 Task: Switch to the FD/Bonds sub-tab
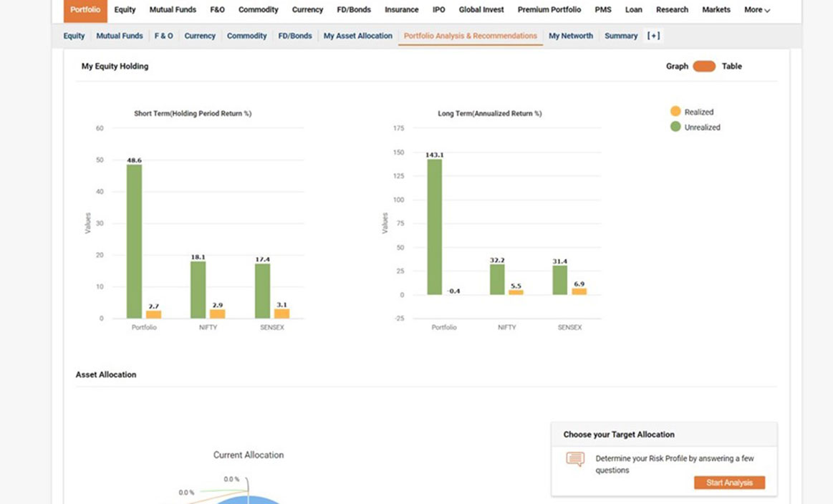[x=295, y=36]
